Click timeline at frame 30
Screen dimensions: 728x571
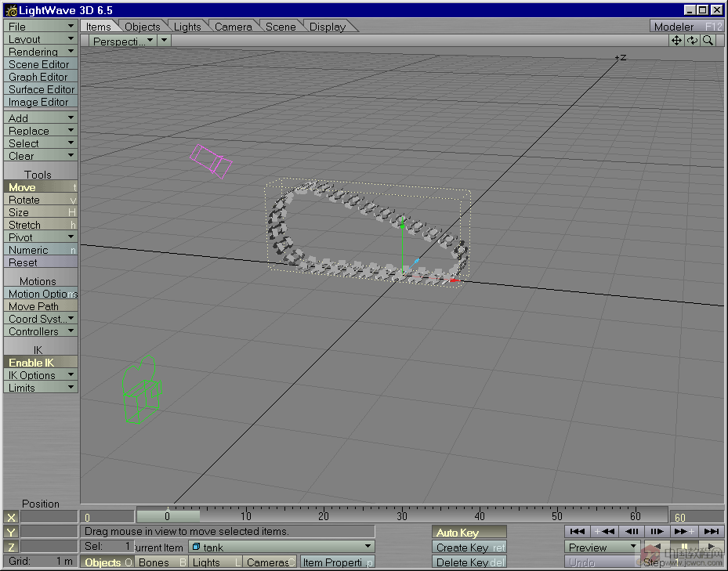[x=401, y=515]
